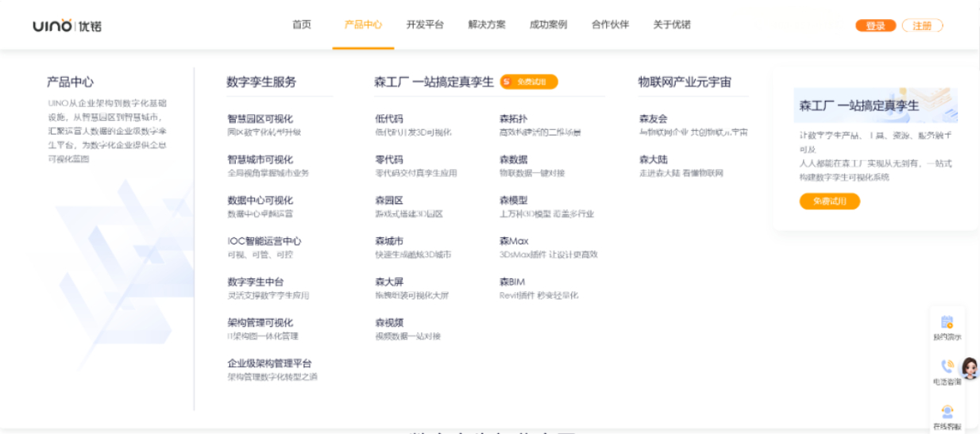The image size is (980, 434).
Task: Click Revit插件 秒变轻量化 subtitle
Action: click(538, 295)
